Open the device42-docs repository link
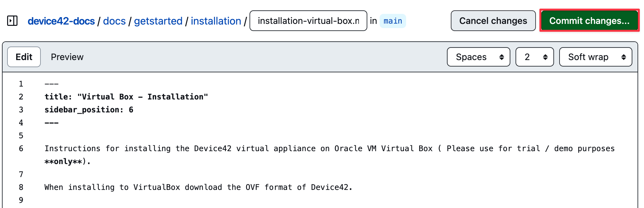Image resolution: width=644 pixels, height=208 pixels. (x=61, y=21)
